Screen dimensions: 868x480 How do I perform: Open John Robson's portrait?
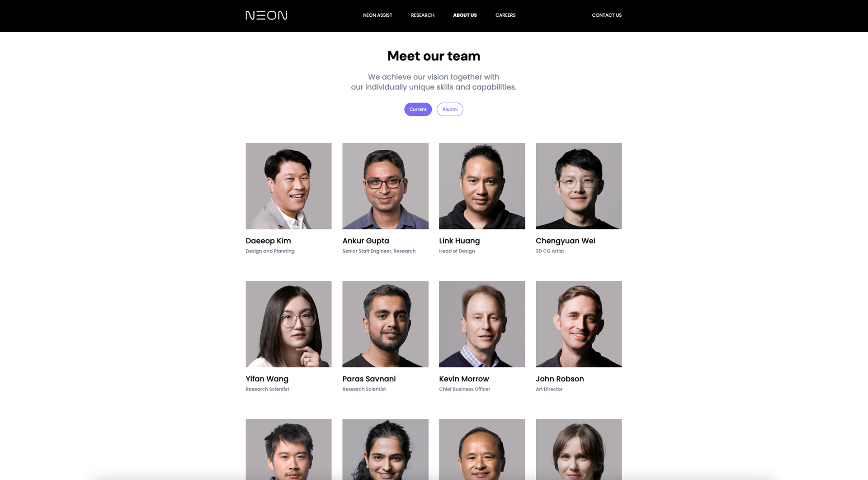(x=579, y=324)
